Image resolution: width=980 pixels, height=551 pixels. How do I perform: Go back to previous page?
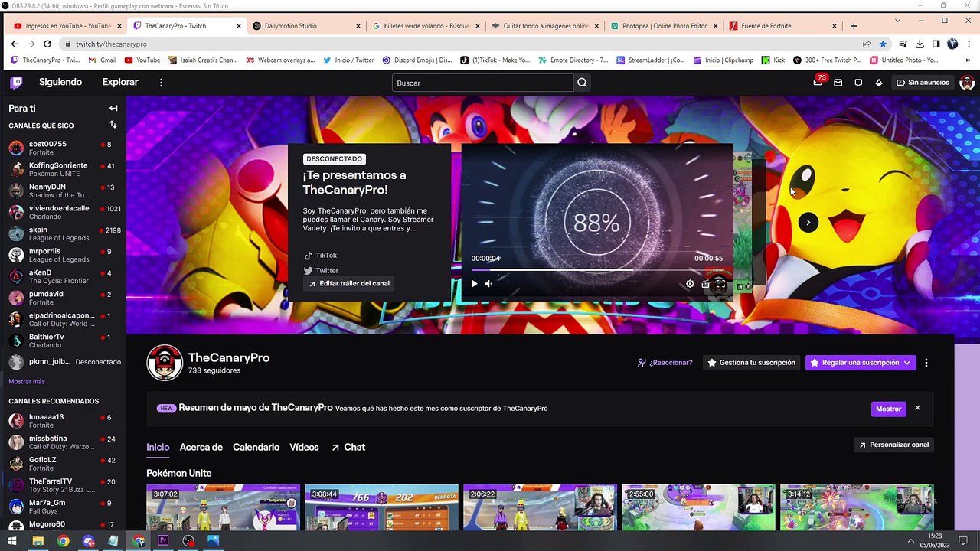coord(15,44)
